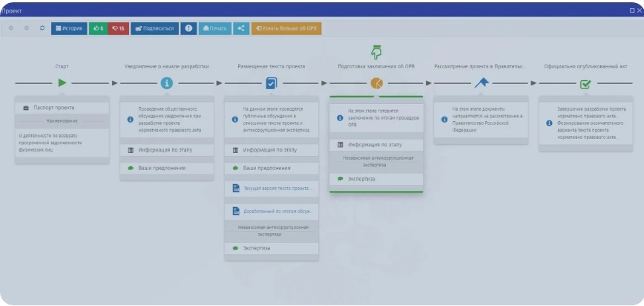Click the Подписаться button
Viewport: 644px width, 306px height.
154,28
